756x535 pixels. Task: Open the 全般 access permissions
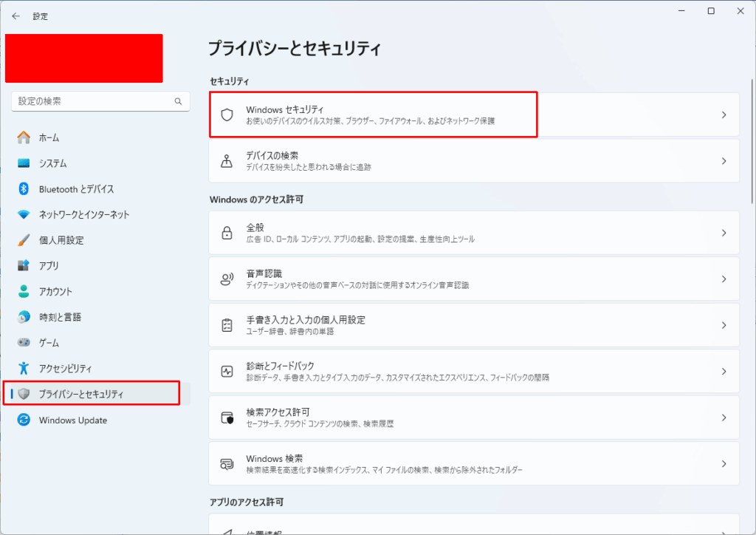(x=474, y=233)
